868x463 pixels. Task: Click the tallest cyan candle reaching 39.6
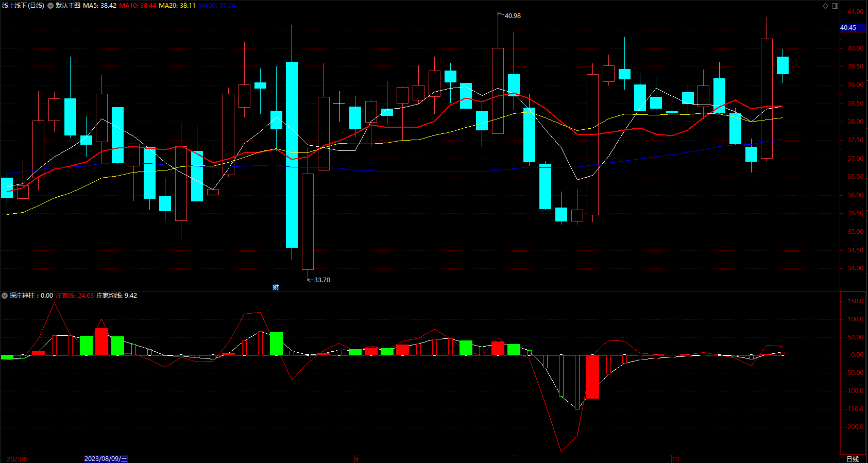[x=292, y=155]
